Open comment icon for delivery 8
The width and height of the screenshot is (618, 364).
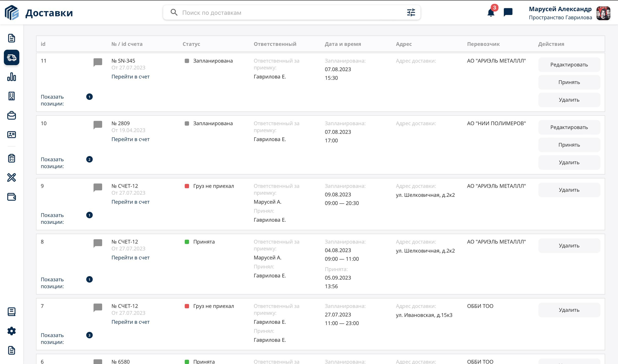[98, 243]
